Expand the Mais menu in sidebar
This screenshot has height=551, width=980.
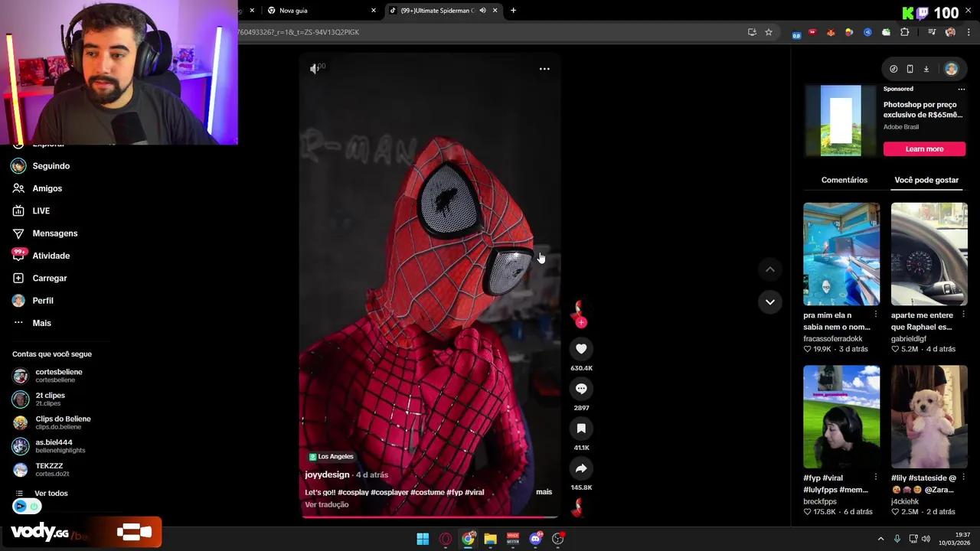(32, 323)
